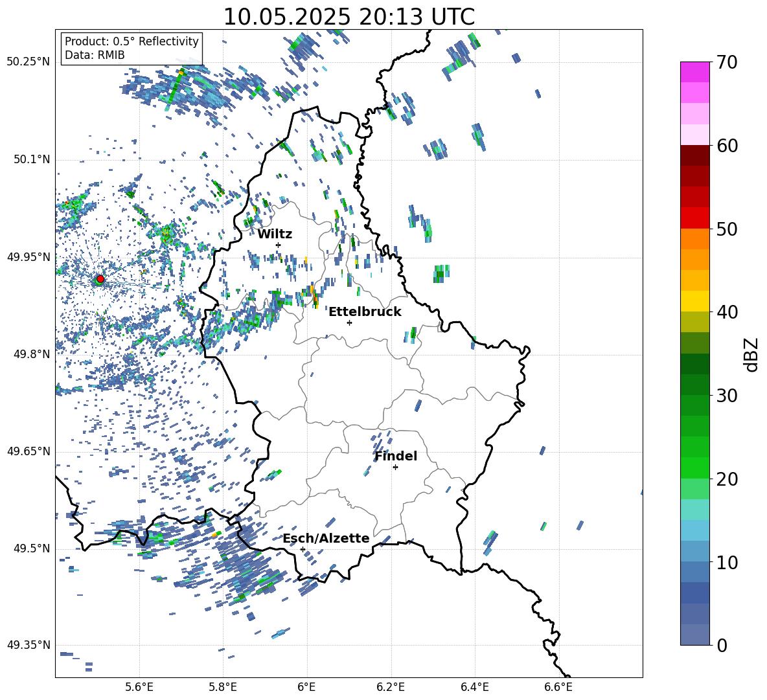Click the colorbar tick label 70
Viewport: 767px width, 700px height.
(727, 63)
